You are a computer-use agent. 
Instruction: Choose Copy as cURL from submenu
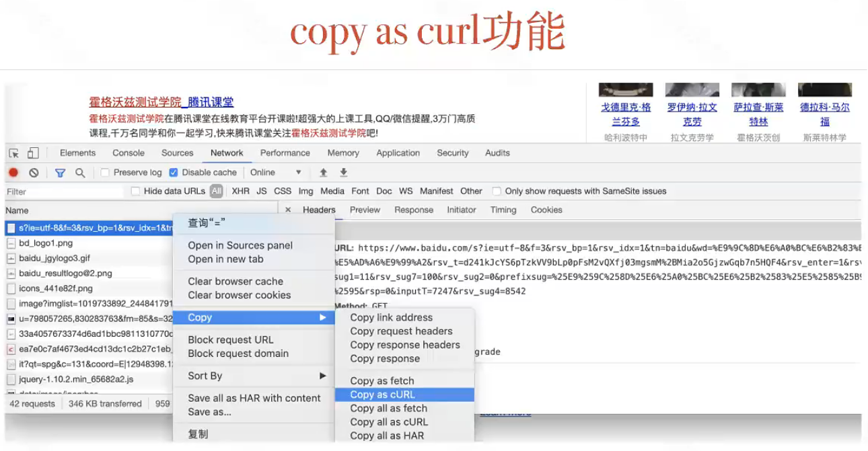[404, 395]
